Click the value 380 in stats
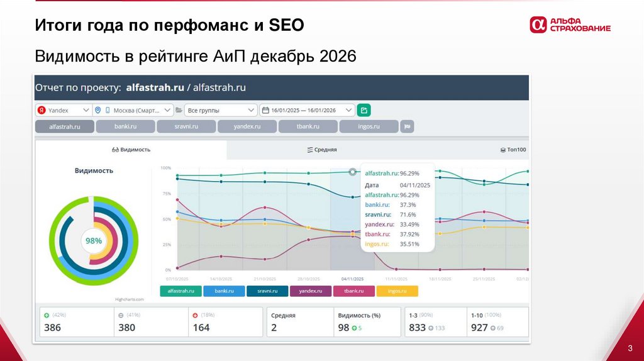This screenshot has width=644, height=361. pos(127,327)
